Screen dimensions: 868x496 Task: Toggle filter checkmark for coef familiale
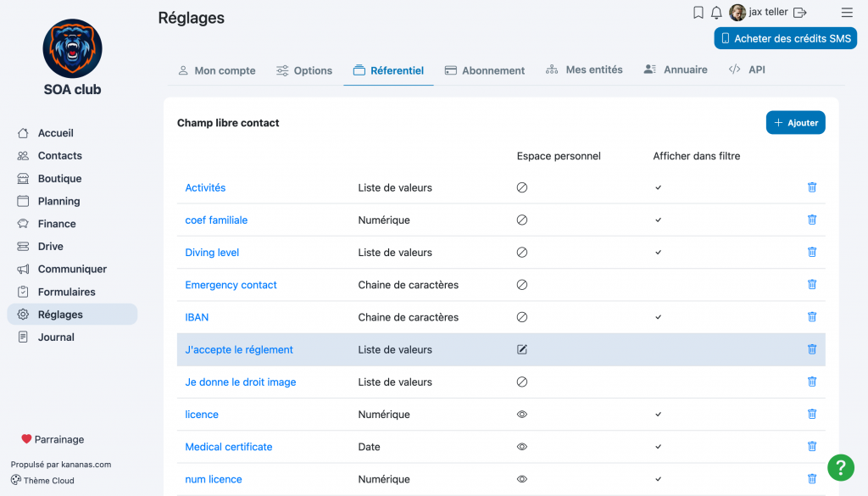click(x=658, y=220)
